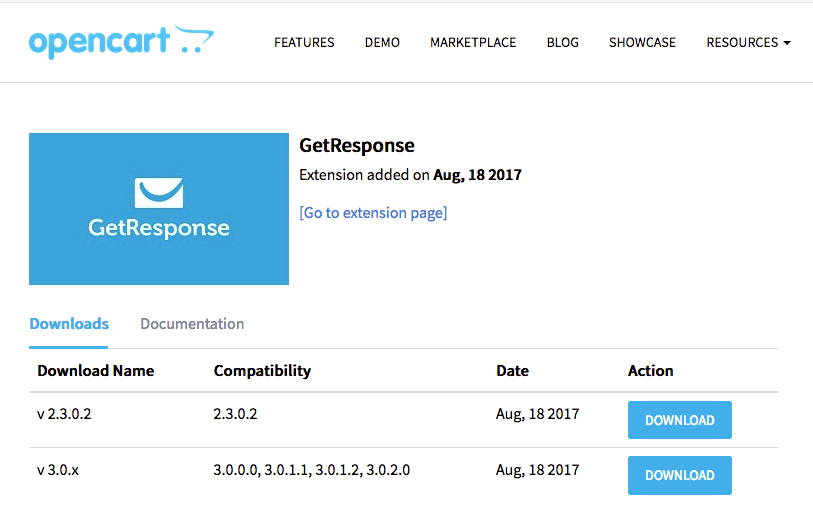Open the Blog link

563,43
